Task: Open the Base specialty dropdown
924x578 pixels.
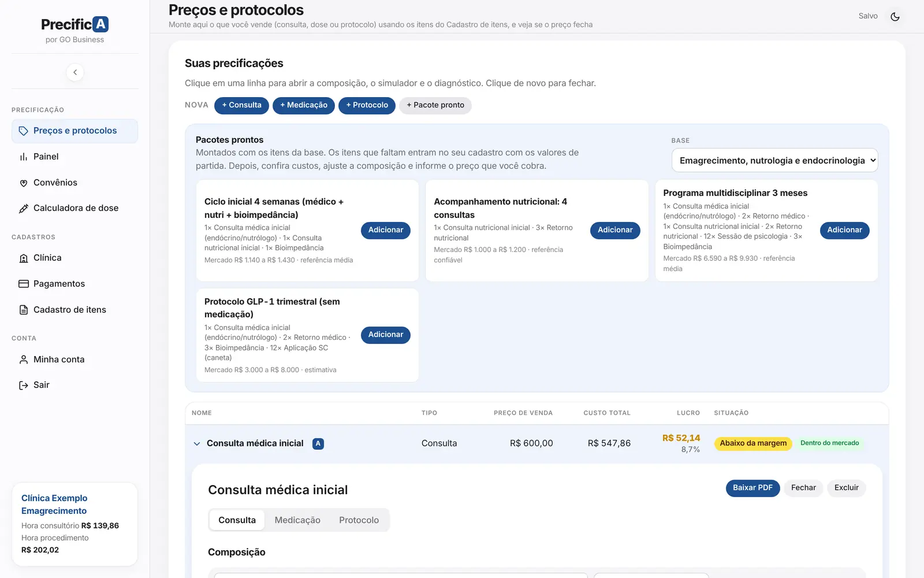Action: pos(774,160)
